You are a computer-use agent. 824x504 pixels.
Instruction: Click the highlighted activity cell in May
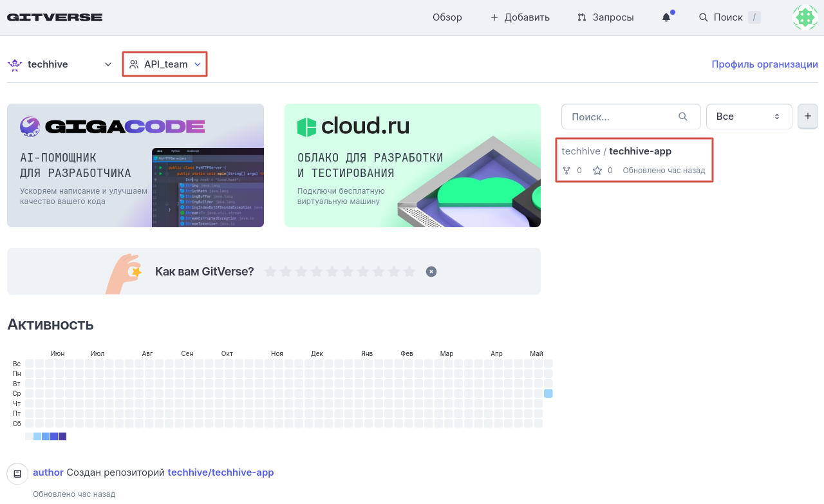548,393
